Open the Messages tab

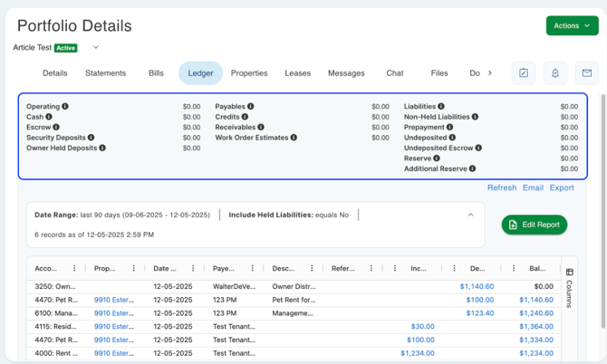point(346,73)
